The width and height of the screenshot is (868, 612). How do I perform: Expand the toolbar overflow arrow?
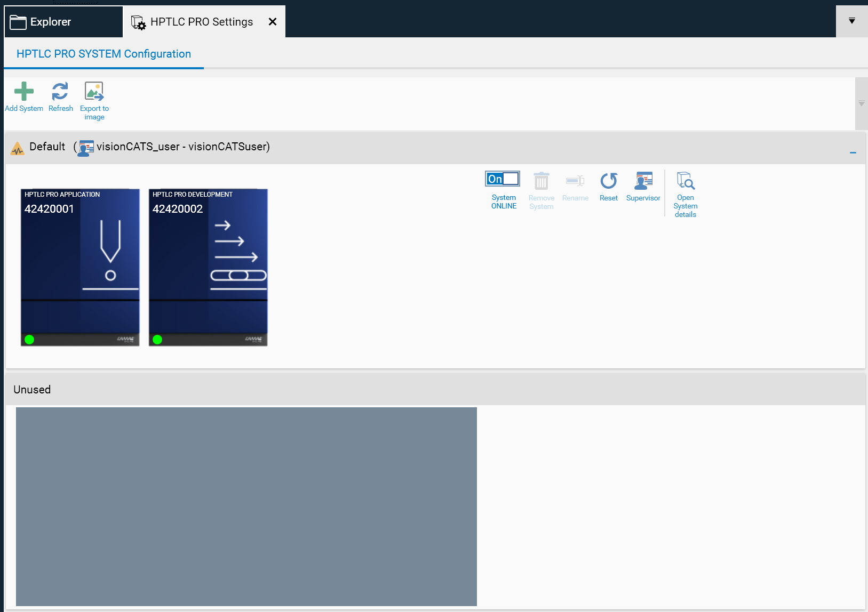pyautogui.click(x=861, y=103)
